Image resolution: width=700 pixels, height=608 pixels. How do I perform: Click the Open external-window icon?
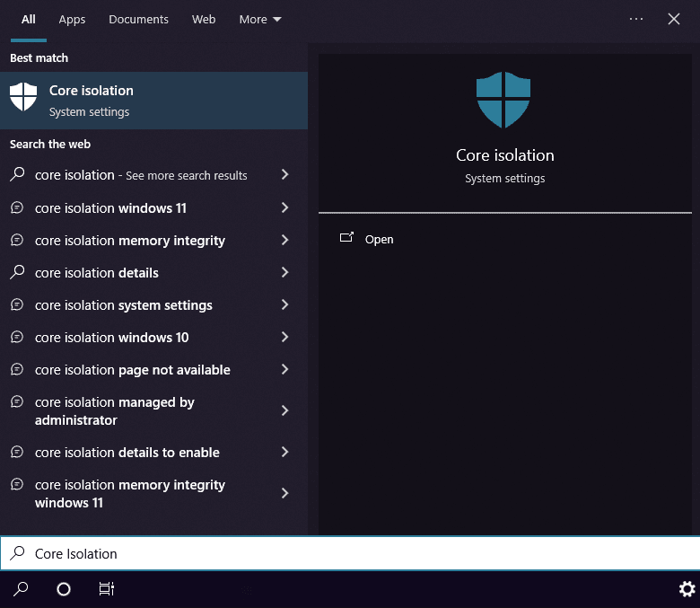click(346, 237)
